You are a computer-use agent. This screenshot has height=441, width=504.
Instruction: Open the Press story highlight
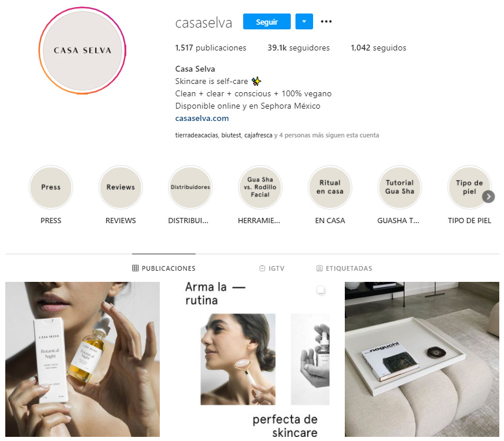click(51, 187)
